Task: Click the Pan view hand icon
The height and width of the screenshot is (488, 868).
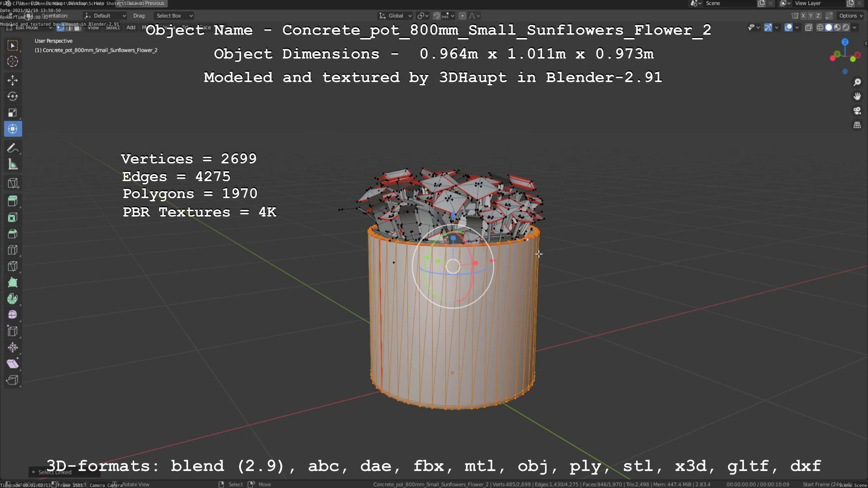Action: point(857,97)
